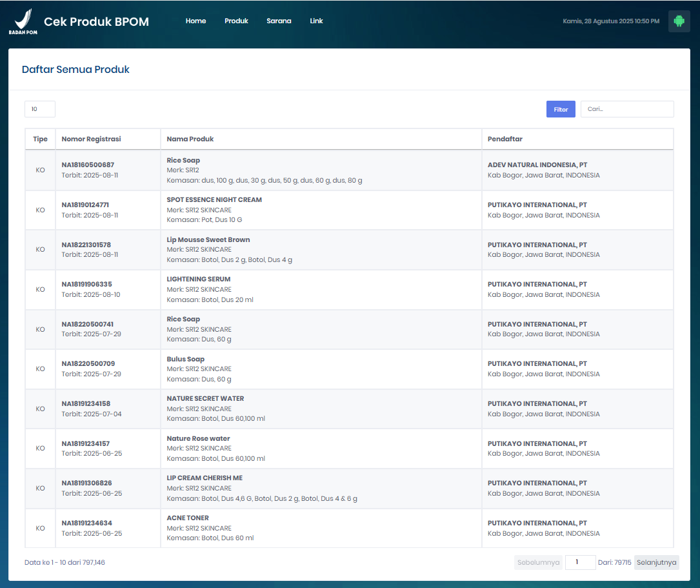
Task: Open the Produk menu
Action: pos(236,21)
